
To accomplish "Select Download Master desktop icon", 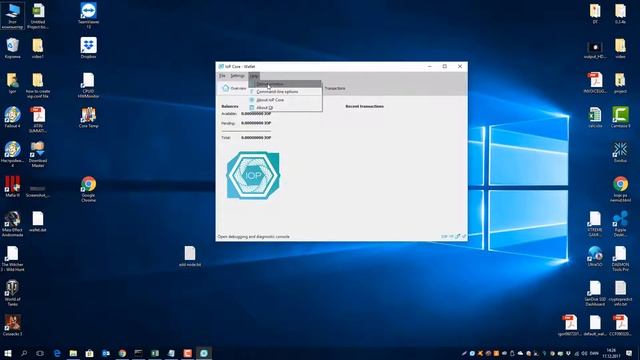I will coord(38,154).
